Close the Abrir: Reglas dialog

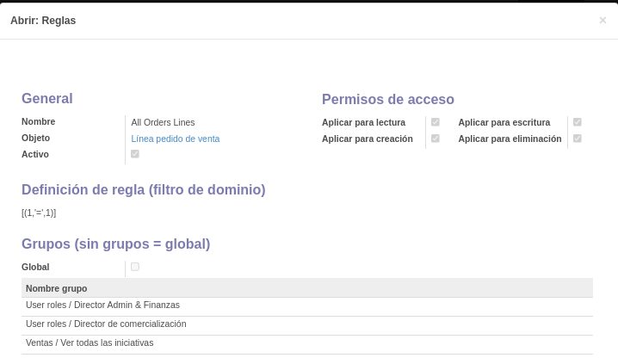pos(603,20)
